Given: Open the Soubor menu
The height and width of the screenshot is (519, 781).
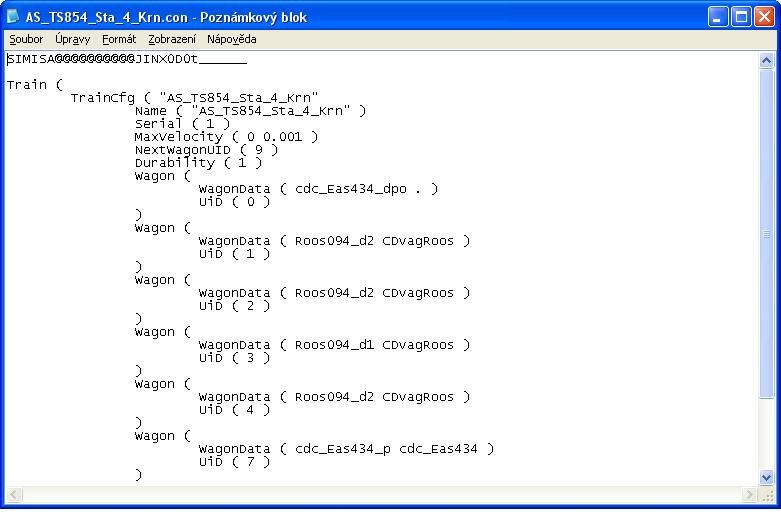Looking at the screenshot, I should [x=26, y=40].
